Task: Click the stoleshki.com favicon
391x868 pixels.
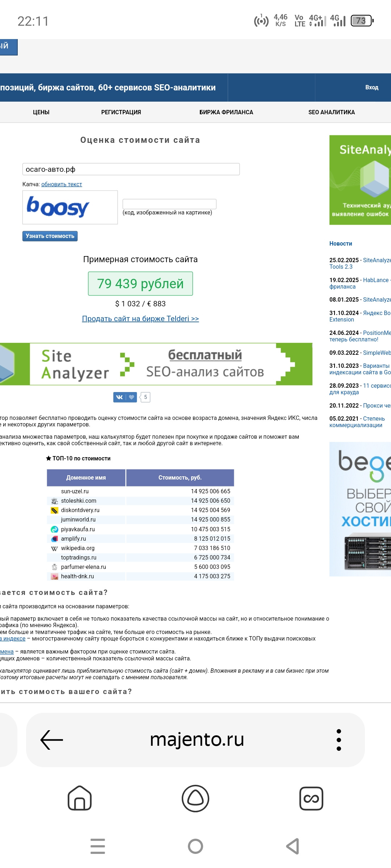Action: click(x=55, y=501)
